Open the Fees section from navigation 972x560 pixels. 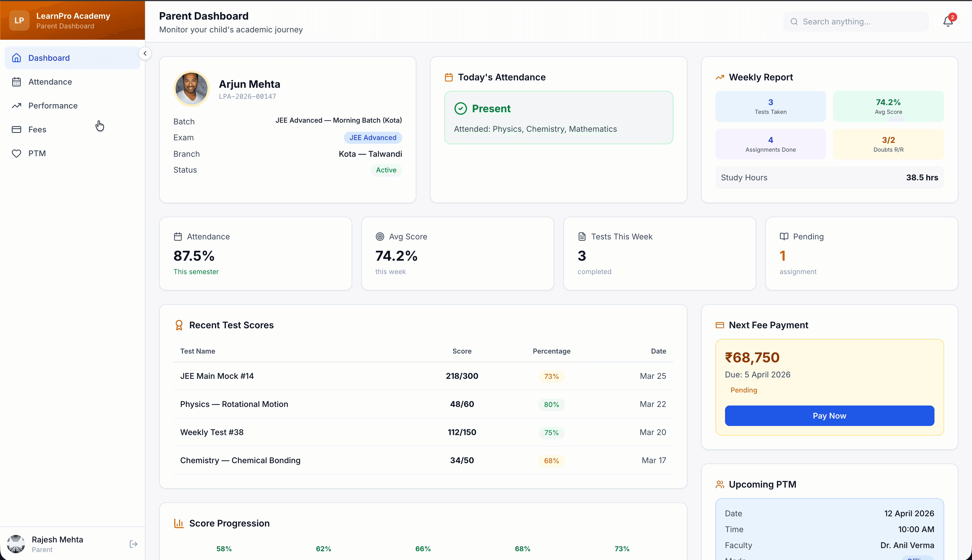37,129
